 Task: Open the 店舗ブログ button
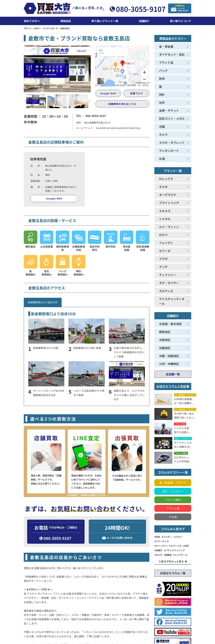(x=136, y=93)
